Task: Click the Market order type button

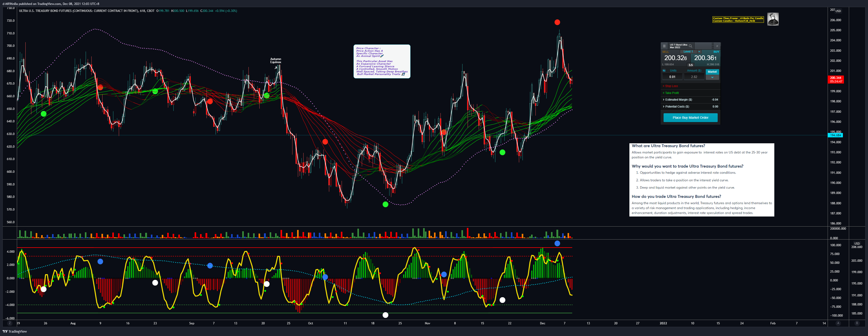Action: 712,72
